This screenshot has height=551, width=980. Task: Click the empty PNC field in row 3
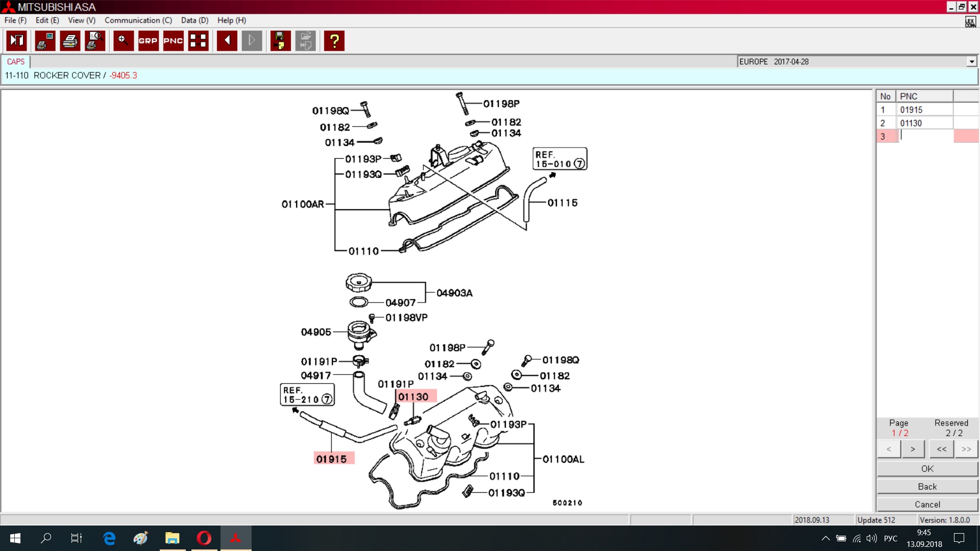click(925, 136)
